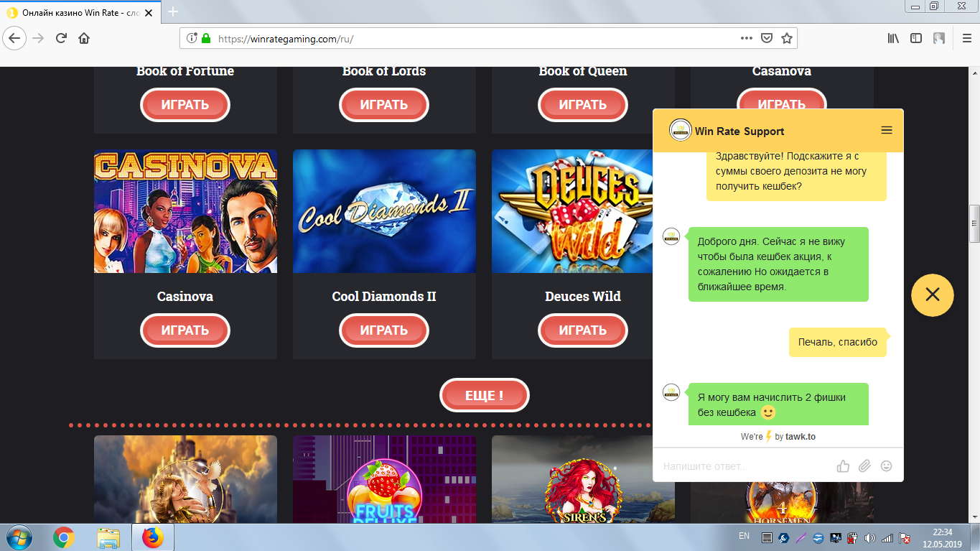Close the chat widget with yellow X

pos(933,295)
